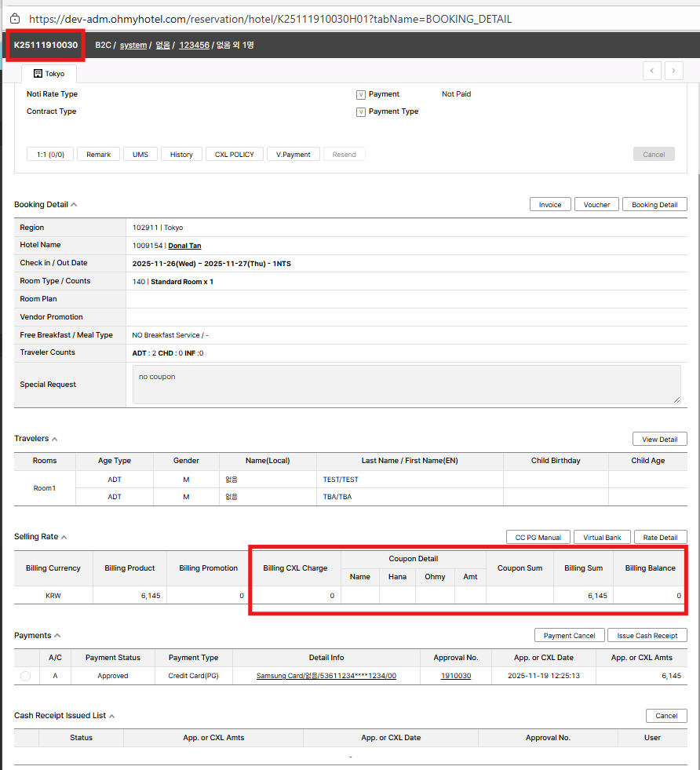Open the CXL POLICY button

[x=235, y=155]
